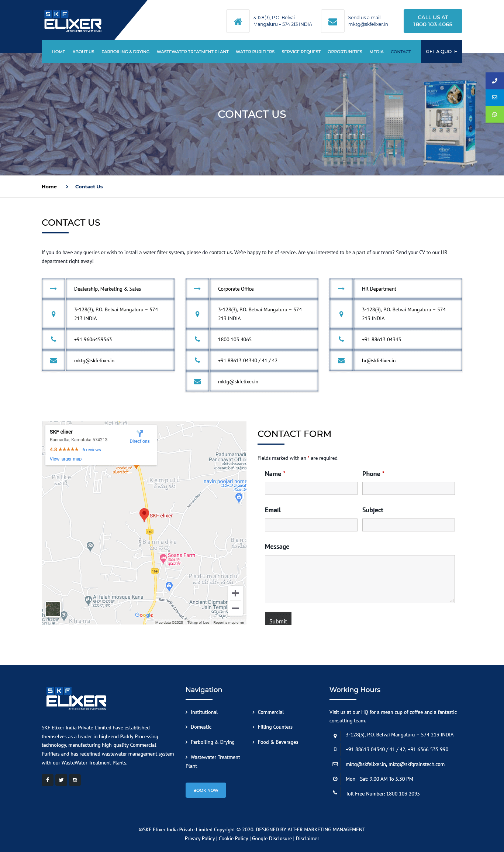504x852 pixels.
Task: Click the Twitter icon in footer
Action: tap(61, 780)
